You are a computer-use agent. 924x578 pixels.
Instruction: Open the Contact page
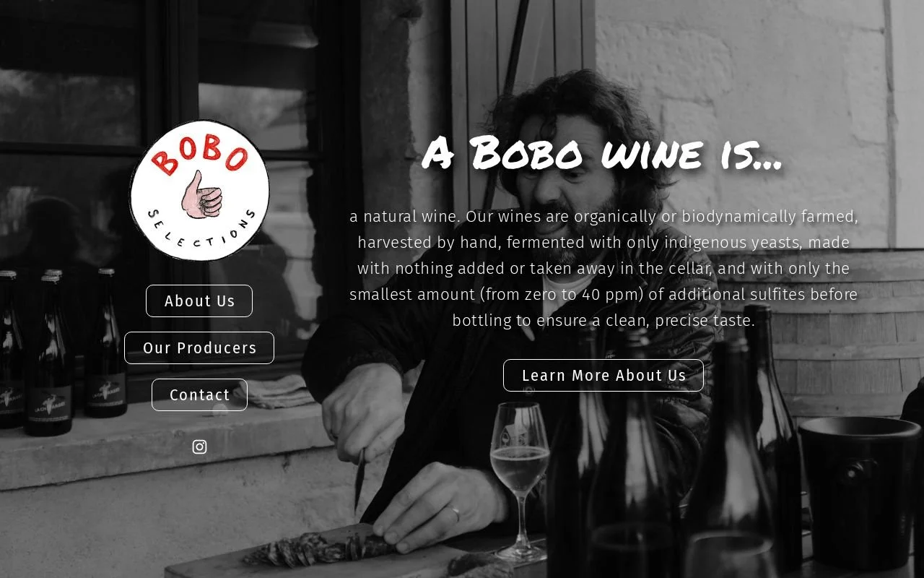tap(199, 394)
